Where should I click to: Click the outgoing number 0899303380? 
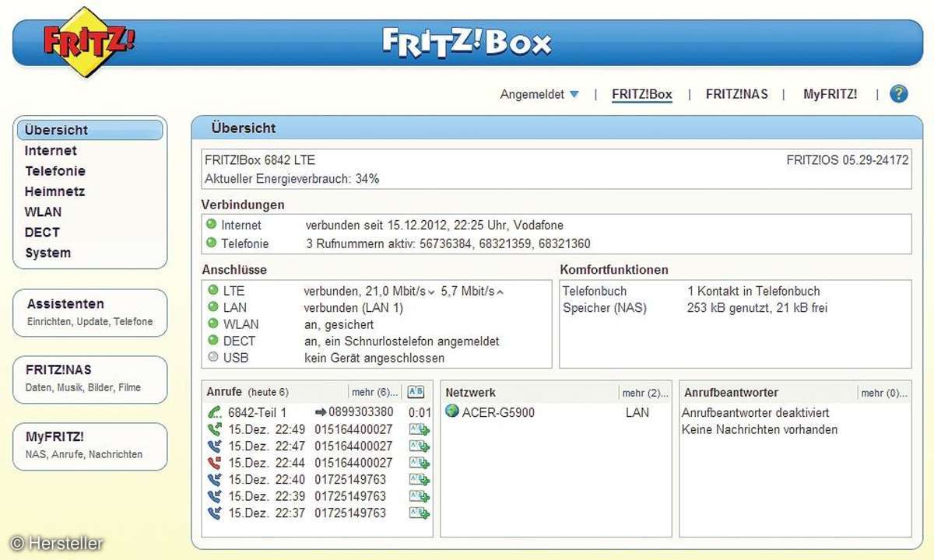(361, 412)
